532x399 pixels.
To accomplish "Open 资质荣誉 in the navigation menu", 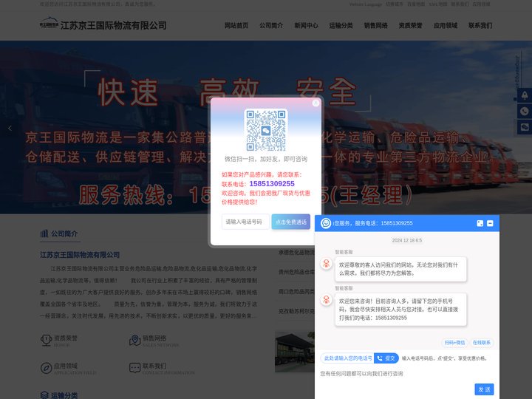I will [410, 25].
